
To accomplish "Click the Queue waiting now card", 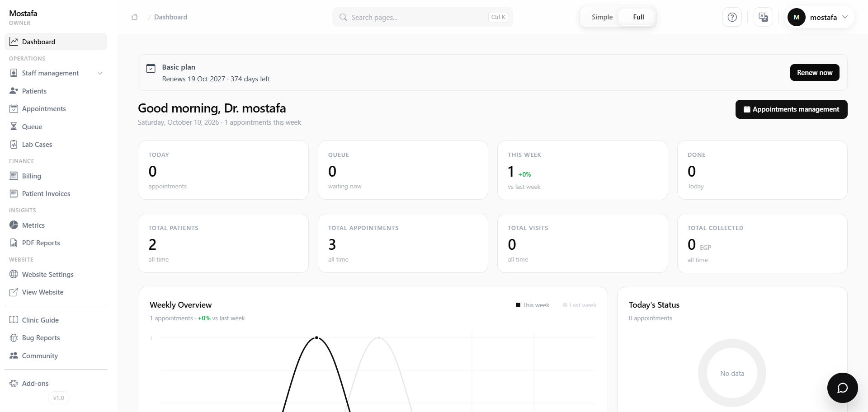I will coord(403,170).
